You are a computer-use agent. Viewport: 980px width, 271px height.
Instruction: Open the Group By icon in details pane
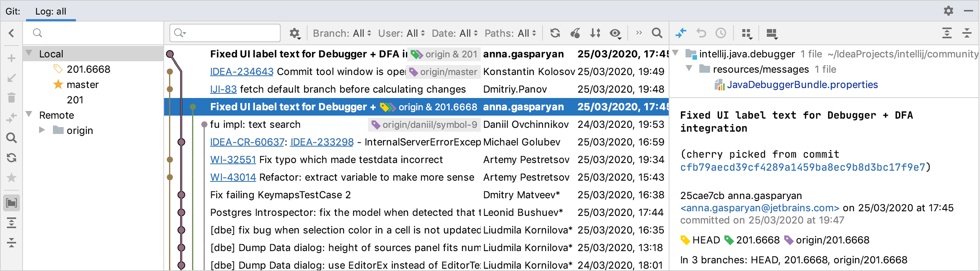tap(747, 34)
